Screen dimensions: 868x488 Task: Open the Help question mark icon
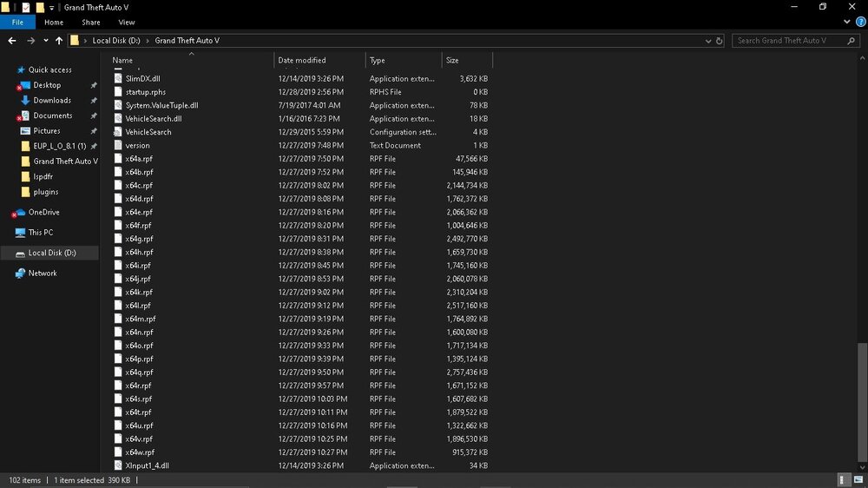click(x=861, y=23)
